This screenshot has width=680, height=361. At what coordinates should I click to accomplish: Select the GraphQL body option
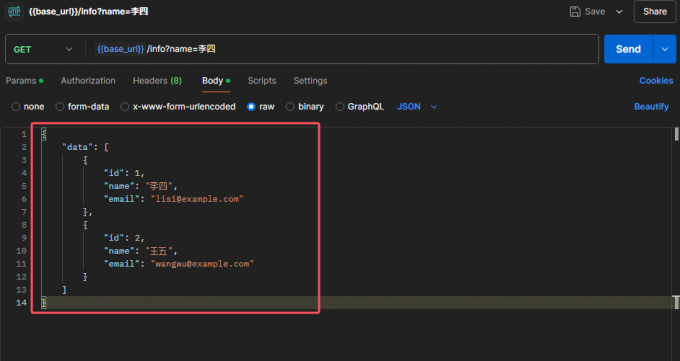(360, 107)
